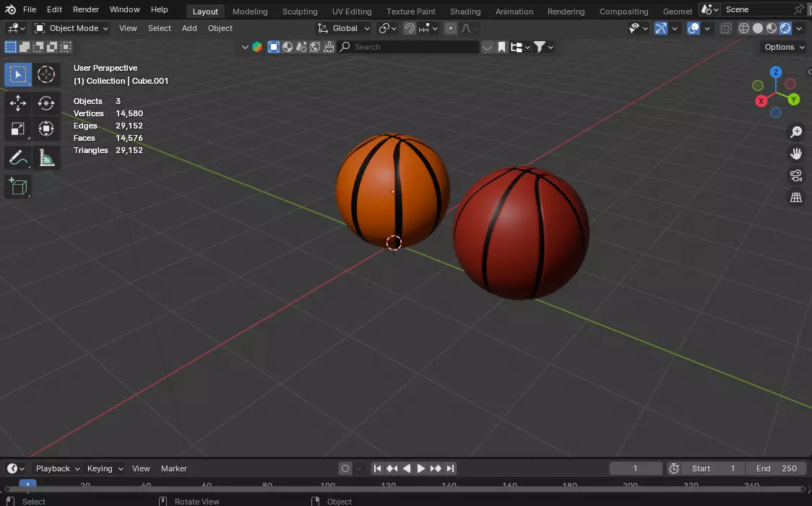Image resolution: width=812 pixels, height=506 pixels.
Task: Switch to the Shading workspace tab
Action: click(465, 12)
